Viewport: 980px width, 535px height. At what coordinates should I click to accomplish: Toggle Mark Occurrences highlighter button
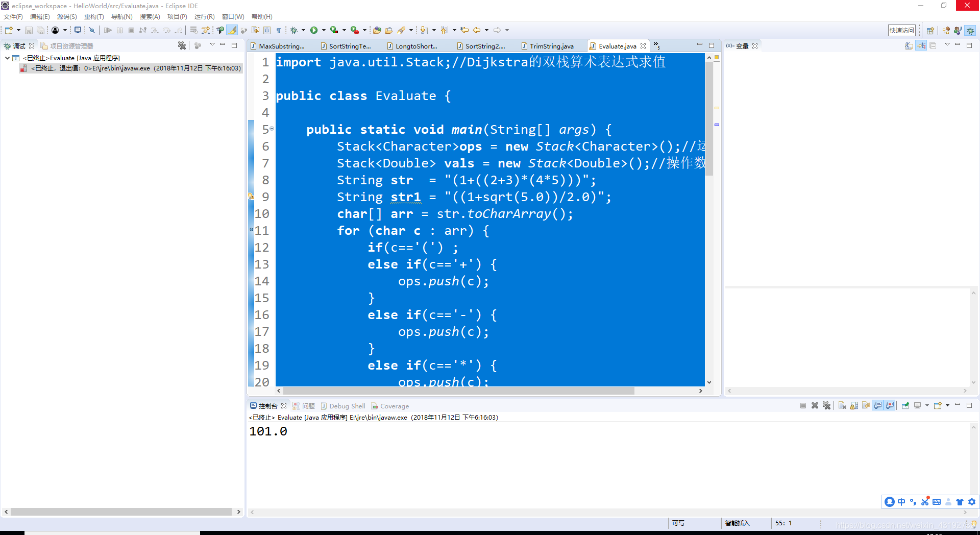click(232, 31)
